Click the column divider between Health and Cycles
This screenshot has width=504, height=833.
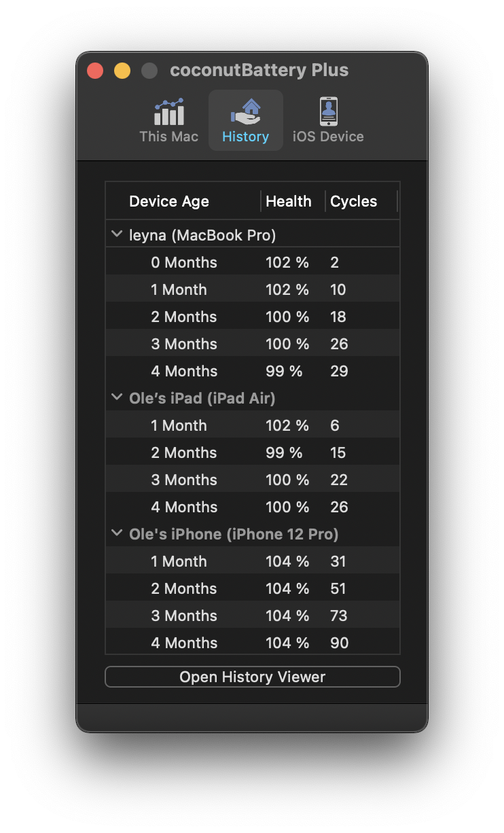(x=325, y=201)
